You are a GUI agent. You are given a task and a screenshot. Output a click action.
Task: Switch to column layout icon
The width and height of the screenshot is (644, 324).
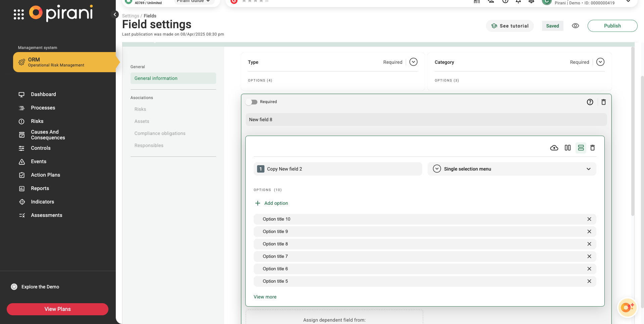coord(567,148)
